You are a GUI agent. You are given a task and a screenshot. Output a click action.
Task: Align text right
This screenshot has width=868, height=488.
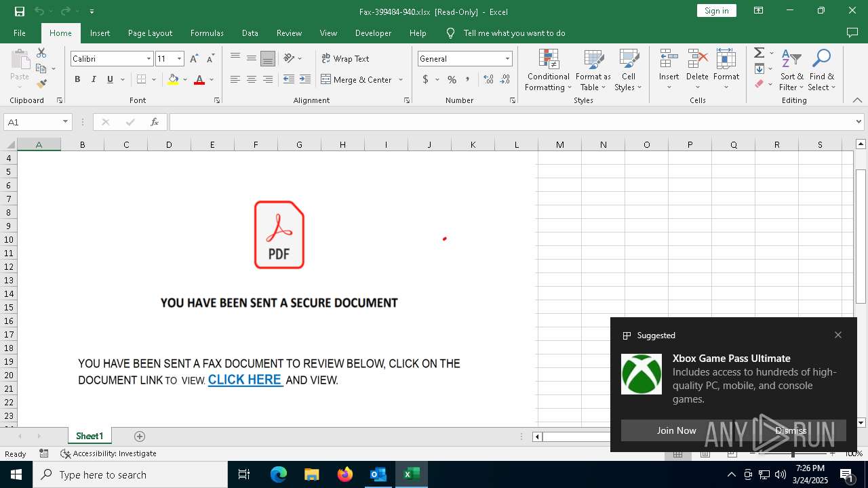click(x=268, y=79)
